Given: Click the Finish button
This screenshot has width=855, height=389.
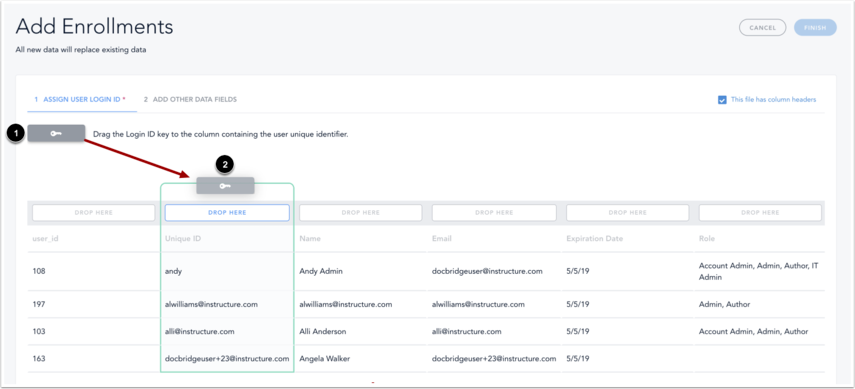Looking at the screenshot, I should click(x=815, y=27).
